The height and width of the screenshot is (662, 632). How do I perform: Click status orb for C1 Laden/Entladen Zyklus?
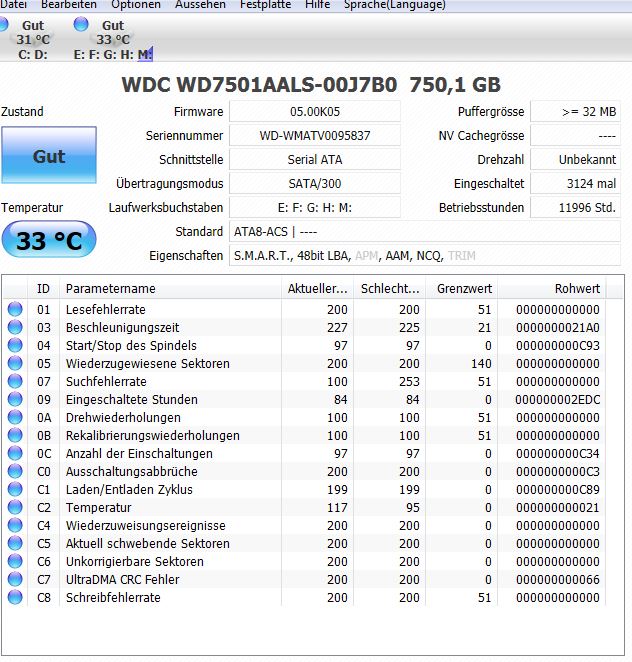click(x=15, y=489)
